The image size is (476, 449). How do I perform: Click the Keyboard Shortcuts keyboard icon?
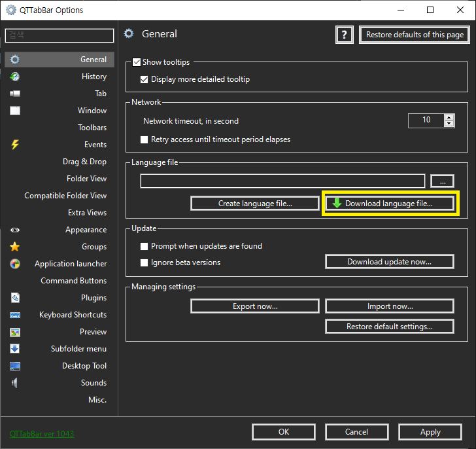(x=15, y=315)
